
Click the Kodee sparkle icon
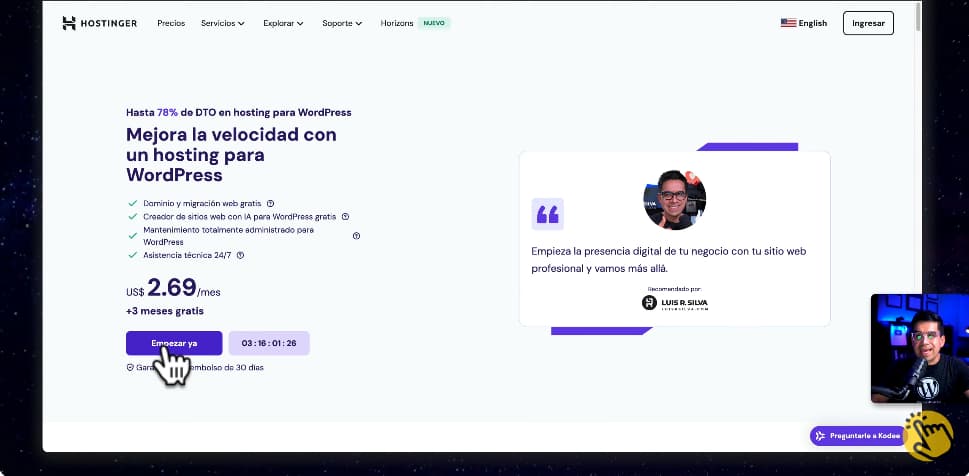click(820, 436)
